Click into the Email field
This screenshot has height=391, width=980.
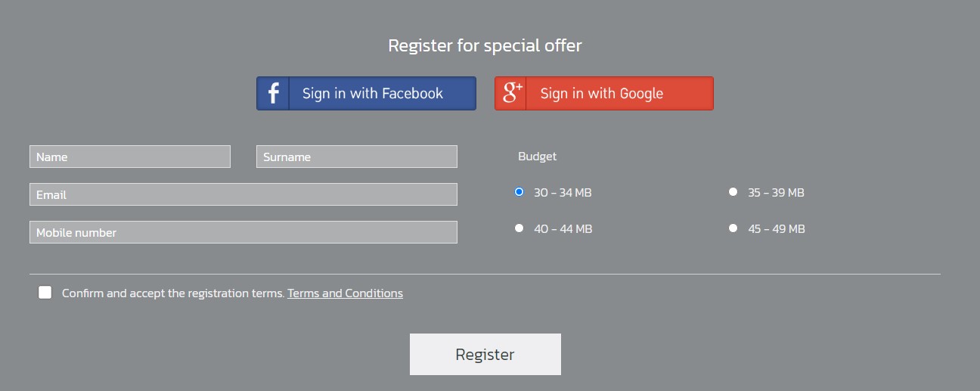[x=243, y=194]
